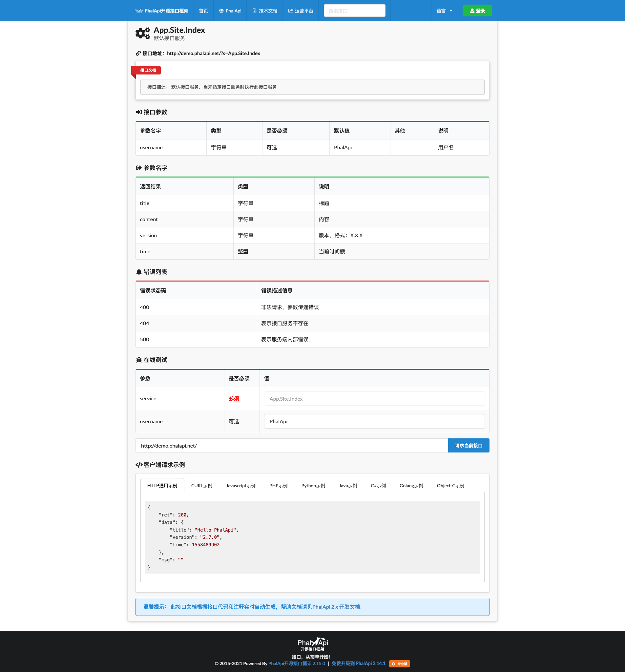Click the globe icon beside PhalApi menu

pyautogui.click(x=221, y=11)
